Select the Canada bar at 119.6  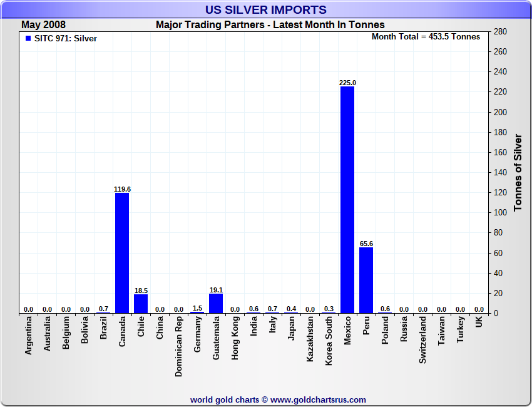coord(122,253)
